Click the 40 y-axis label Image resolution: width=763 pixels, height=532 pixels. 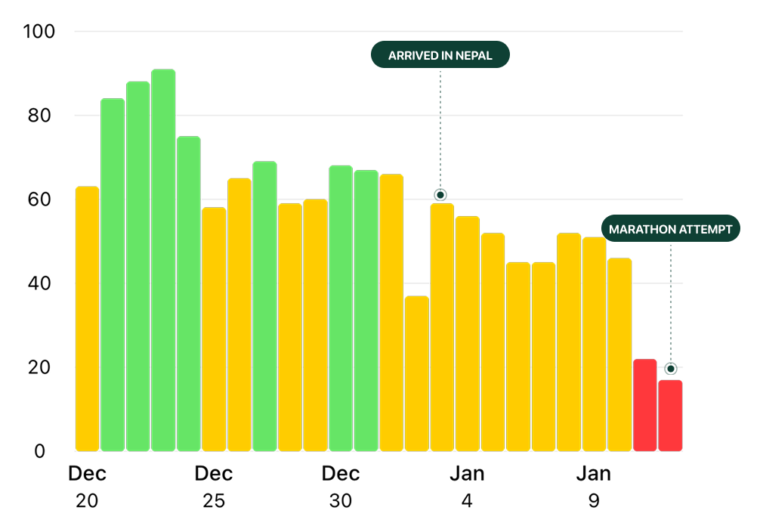tap(39, 283)
